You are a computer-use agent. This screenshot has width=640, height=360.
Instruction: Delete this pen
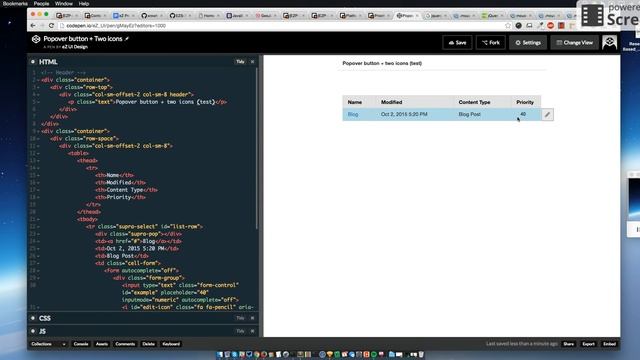[x=149, y=344]
